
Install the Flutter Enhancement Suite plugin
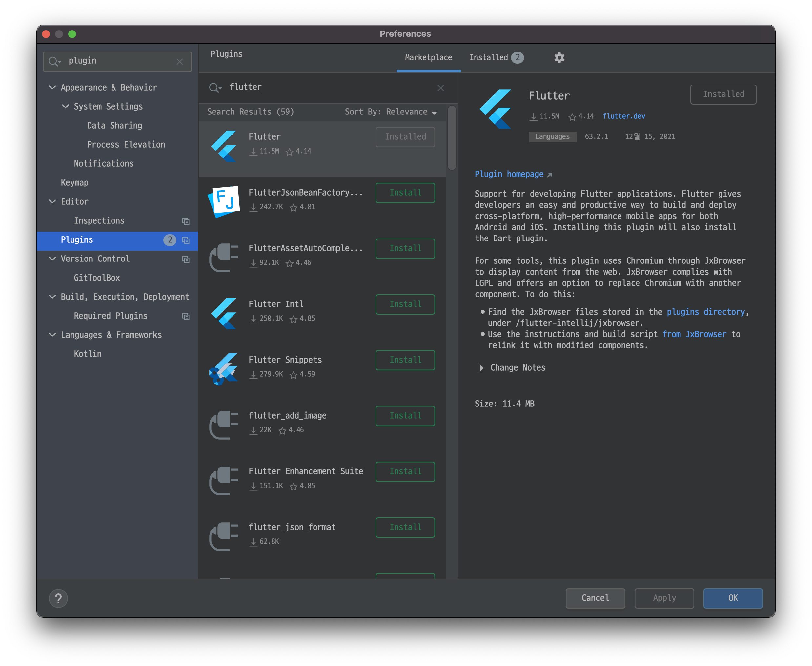[405, 471]
